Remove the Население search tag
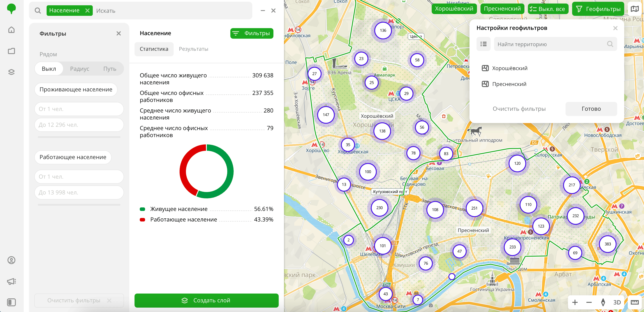The height and width of the screenshot is (312, 644). coord(87,11)
